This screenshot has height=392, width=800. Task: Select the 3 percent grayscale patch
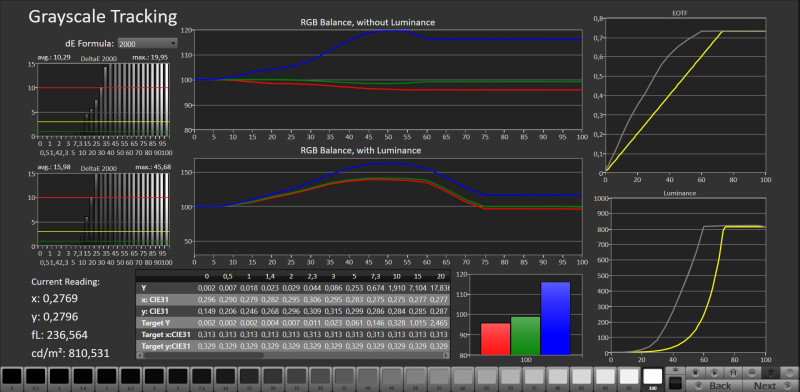point(154,379)
